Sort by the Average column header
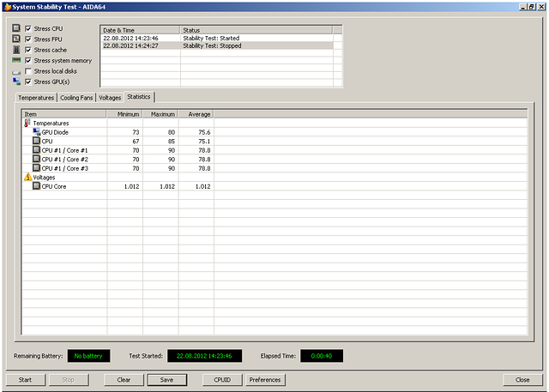This screenshot has width=549, height=392. (196, 114)
